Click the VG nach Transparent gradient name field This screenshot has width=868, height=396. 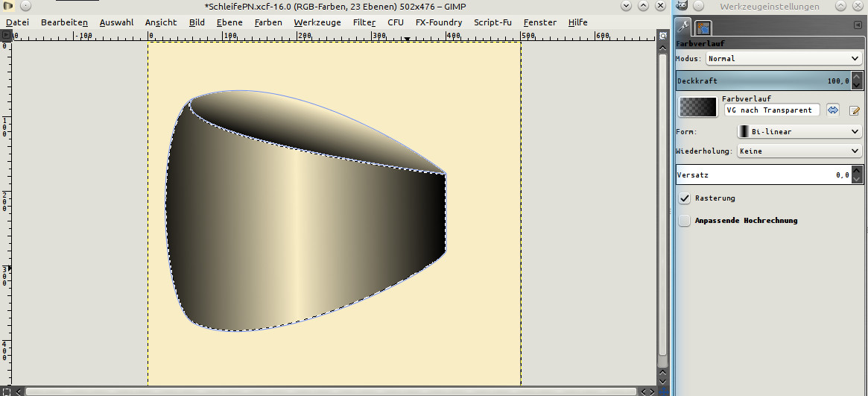[x=771, y=110]
